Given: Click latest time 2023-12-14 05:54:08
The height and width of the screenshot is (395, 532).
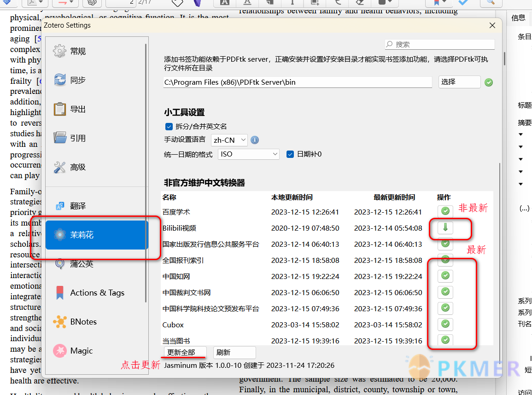Looking at the screenshot, I should click(x=388, y=228).
